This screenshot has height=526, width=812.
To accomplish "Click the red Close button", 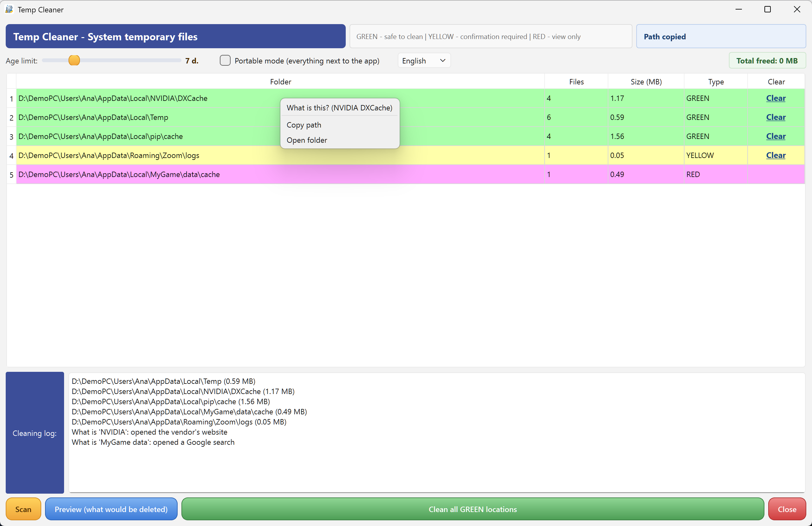I will pos(787,509).
